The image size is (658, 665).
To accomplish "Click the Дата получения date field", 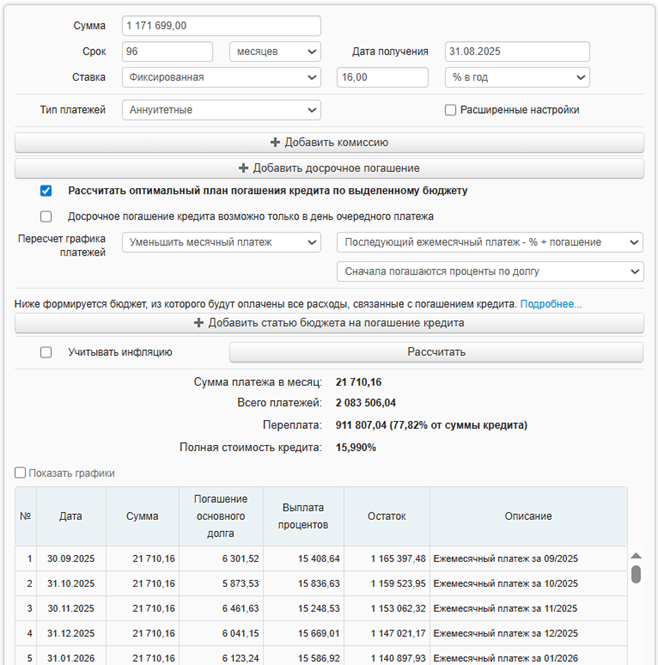I will pos(517,52).
